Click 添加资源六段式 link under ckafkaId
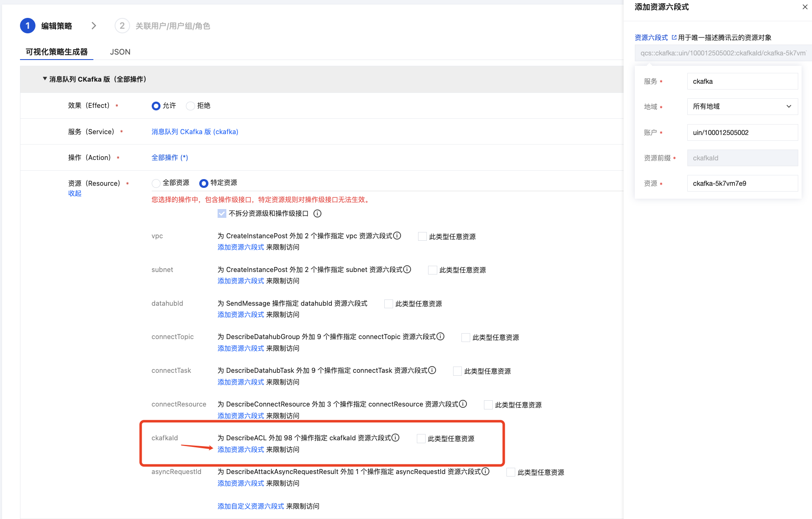 coord(241,449)
